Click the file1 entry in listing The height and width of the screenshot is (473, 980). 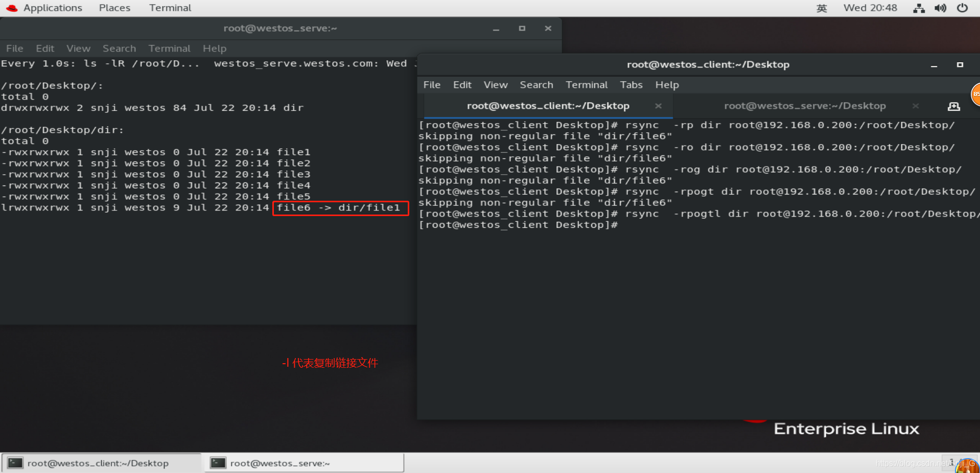pyautogui.click(x=293, y=152)
